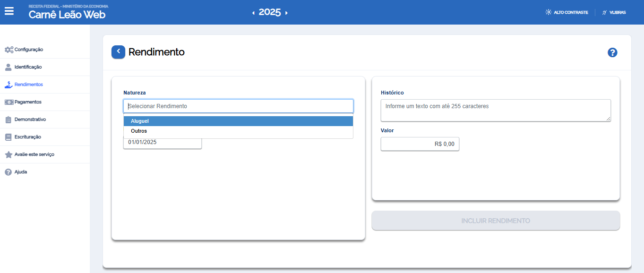Open Ajuda in the sidebar
The width and height of the screenshot is (644, 273).
click(45, 172)
